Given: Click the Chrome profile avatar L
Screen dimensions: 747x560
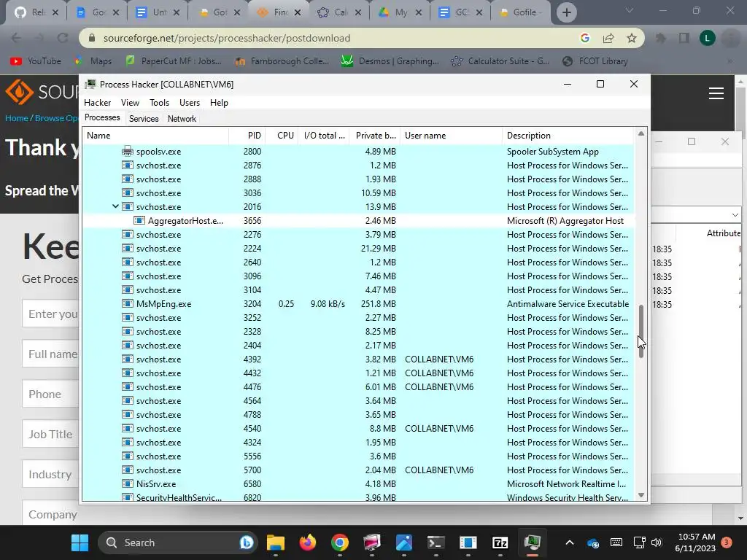Looking at the screenshot, I should tap(708, 38).
